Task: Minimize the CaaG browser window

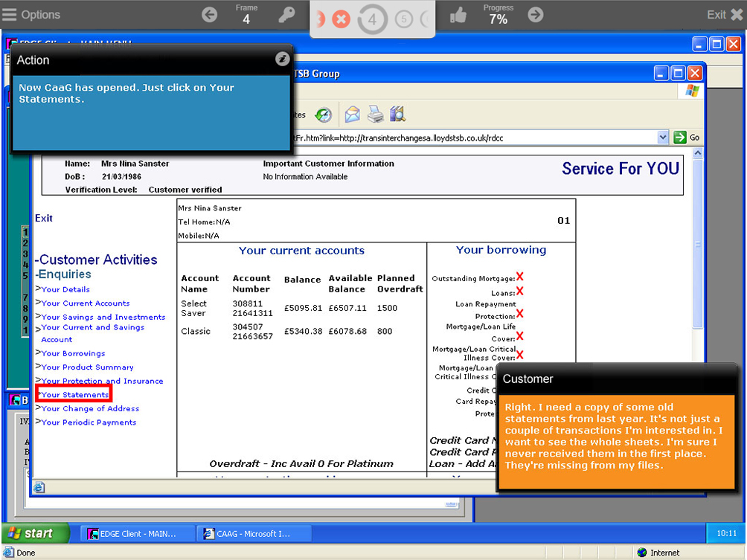Action: point(661,74)
